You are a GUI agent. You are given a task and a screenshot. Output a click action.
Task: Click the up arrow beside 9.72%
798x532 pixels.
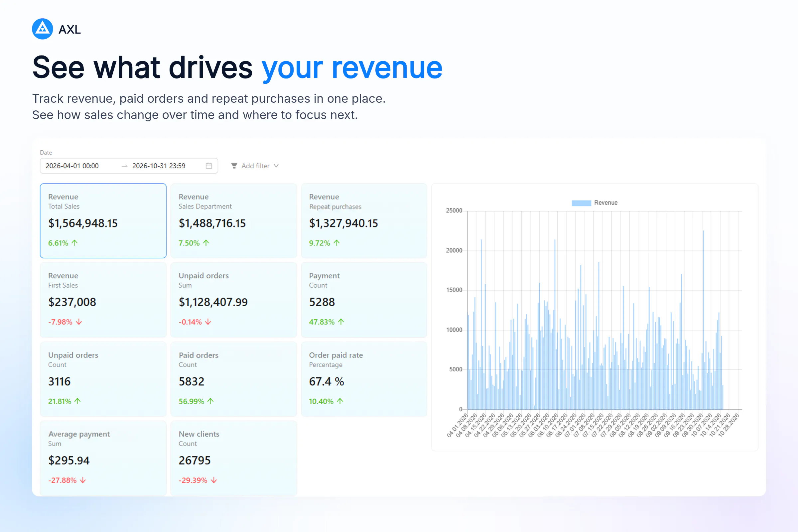336,243
